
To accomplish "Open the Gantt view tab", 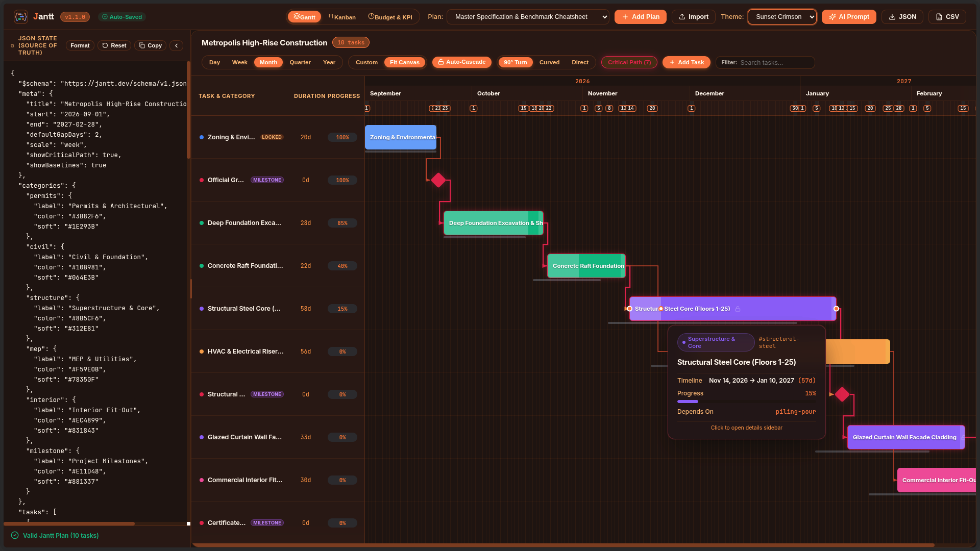I will pos(305,17).
